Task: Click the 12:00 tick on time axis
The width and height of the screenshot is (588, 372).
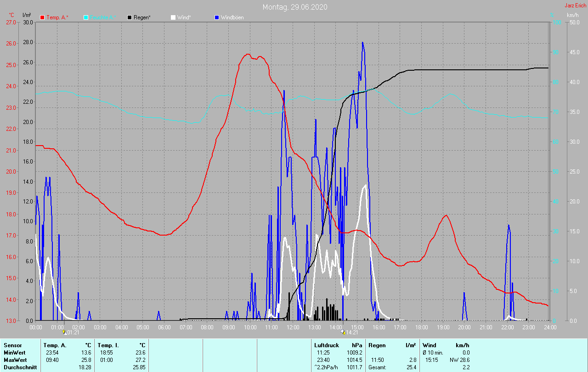Action: click(293, 327)
